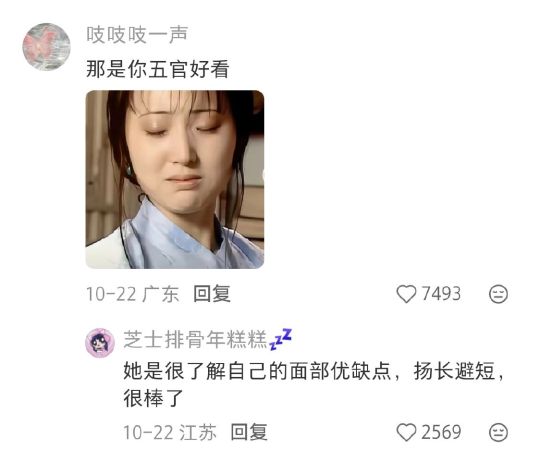
Task: View the crying woman image in the comment
Action: pos(175,179)
